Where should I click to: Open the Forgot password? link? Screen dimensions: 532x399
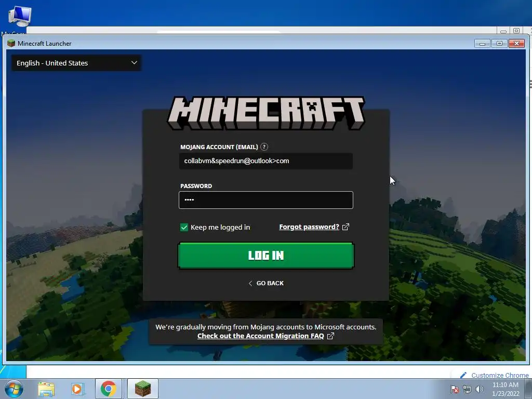pos(309,227)
